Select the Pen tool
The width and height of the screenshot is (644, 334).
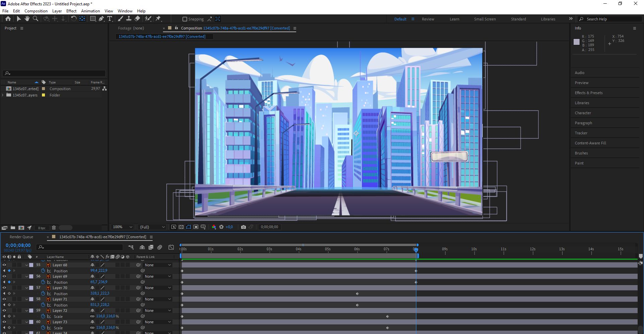pyautogui.click(x=101, y=19)
